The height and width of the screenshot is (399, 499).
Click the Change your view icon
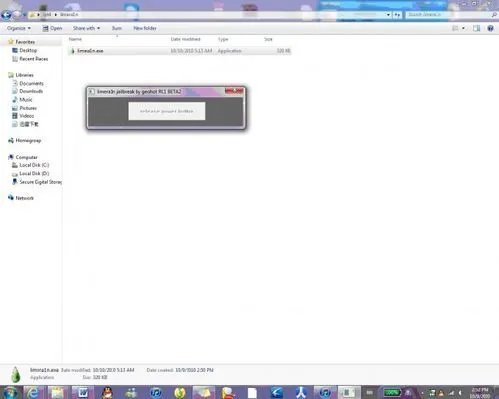pos(455,28)
